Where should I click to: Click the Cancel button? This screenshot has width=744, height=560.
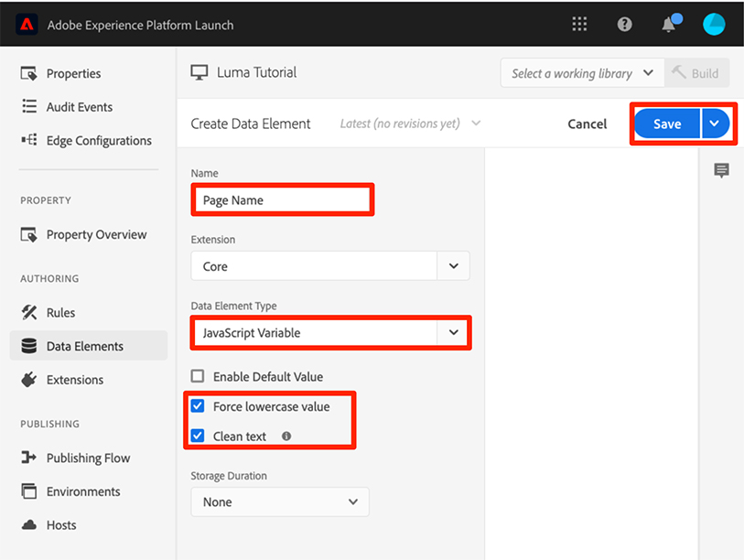point(588,124)
